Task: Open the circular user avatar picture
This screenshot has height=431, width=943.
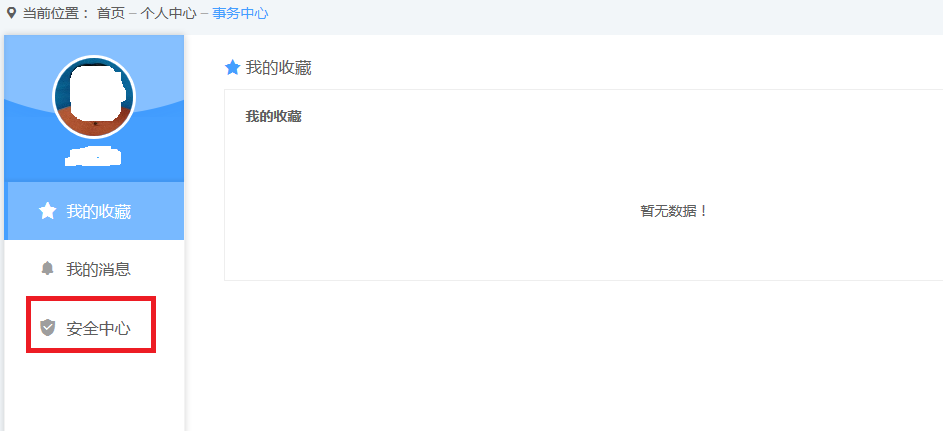Action: (94, 97)
